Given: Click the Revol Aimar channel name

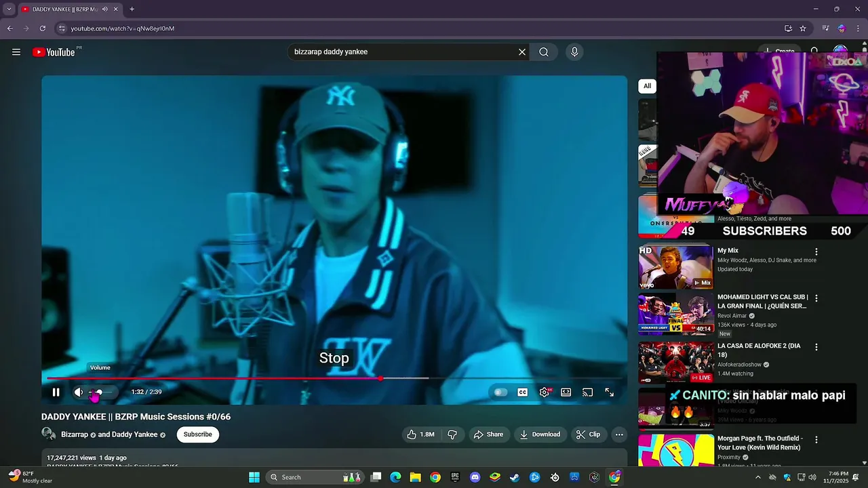Looking at the screenshot, I should 732,316.
